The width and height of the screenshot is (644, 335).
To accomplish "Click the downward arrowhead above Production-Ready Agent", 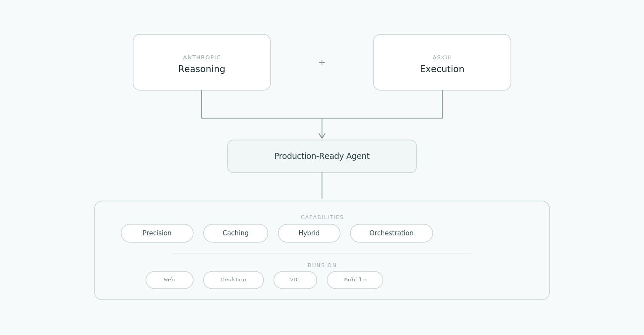I will pyautogui.click(x=322, y=135).
